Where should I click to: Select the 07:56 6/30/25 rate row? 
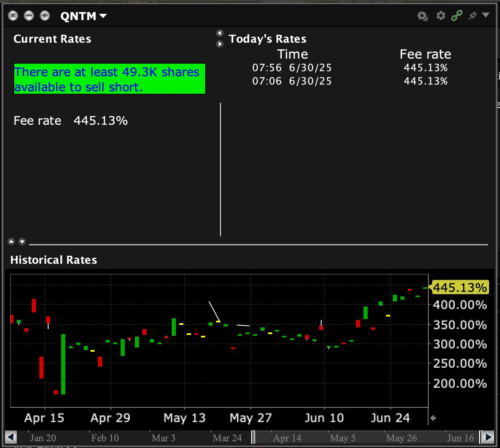tap(350, 67)
